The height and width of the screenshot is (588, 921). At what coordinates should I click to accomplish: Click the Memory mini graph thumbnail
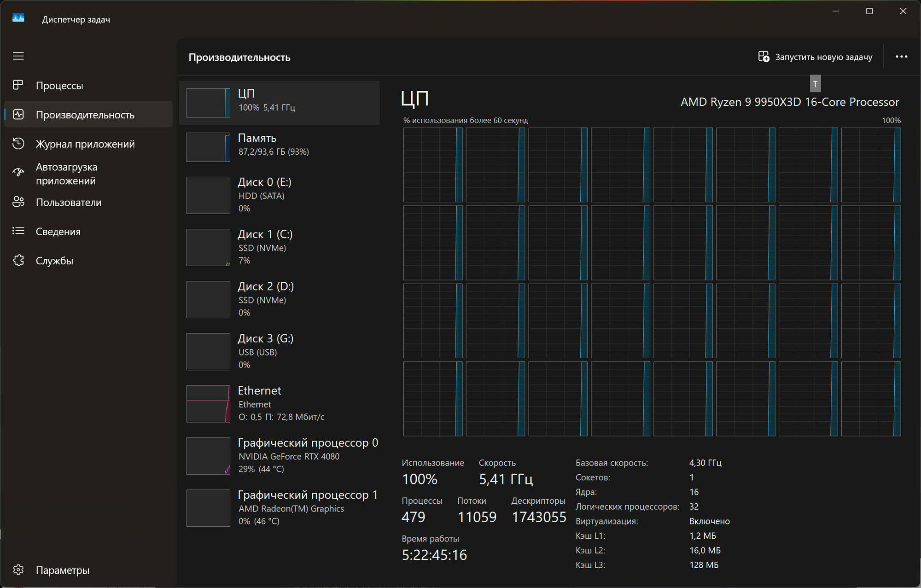click(x=208, y=147)
